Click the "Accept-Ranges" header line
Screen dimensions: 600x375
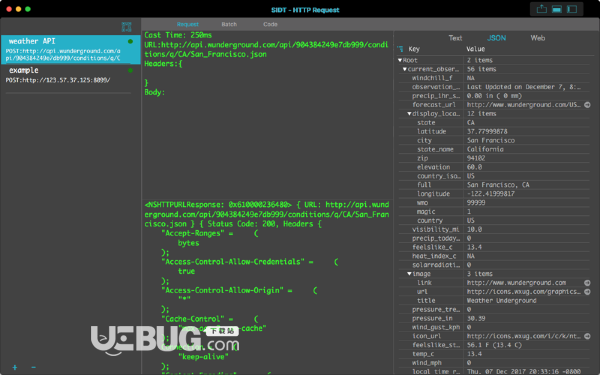point(210,233)
